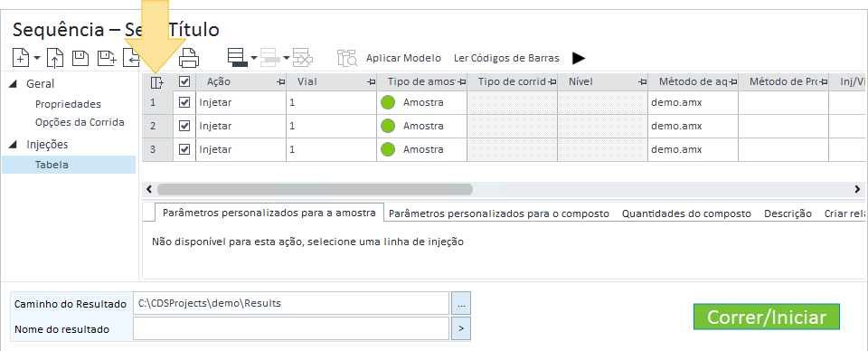This screenshot has height=351, width=868.
Task: Click demo.amx cell in row 2
Action: pyautogui.click(x=693, y=127)
